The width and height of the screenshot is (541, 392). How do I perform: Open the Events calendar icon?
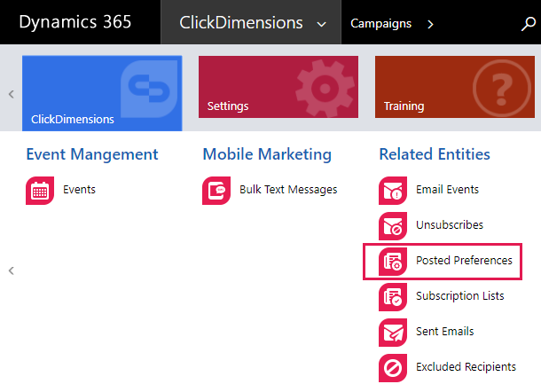[x=40, y=191]
